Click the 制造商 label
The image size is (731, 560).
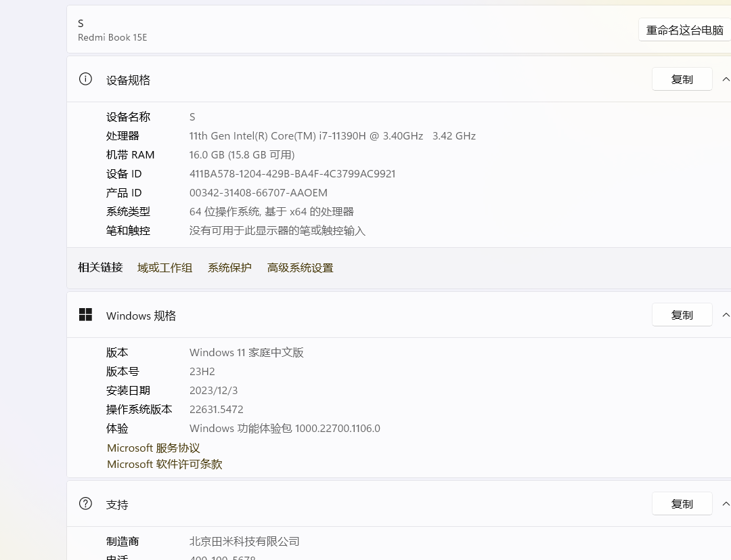[123, 541]
